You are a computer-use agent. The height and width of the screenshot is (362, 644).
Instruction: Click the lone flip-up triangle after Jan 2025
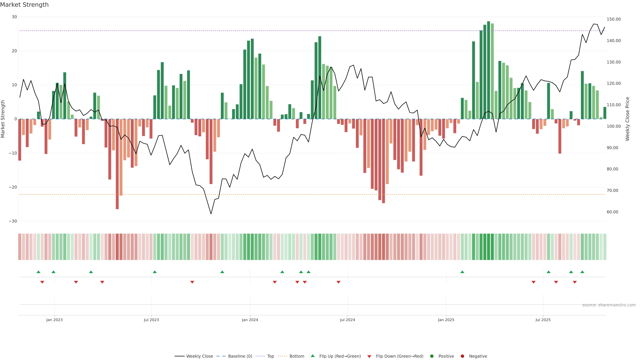[x=462, y=272]
